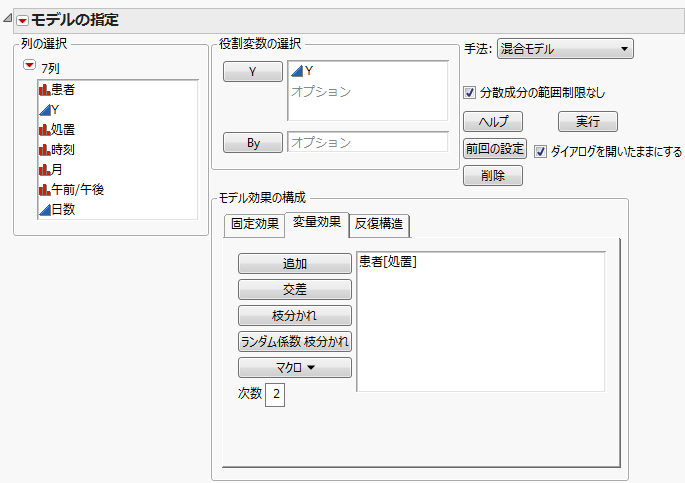Screen dimensions: 685x483
Task: Click the 実行 button to run the model
Action: (x=588, y=121)
